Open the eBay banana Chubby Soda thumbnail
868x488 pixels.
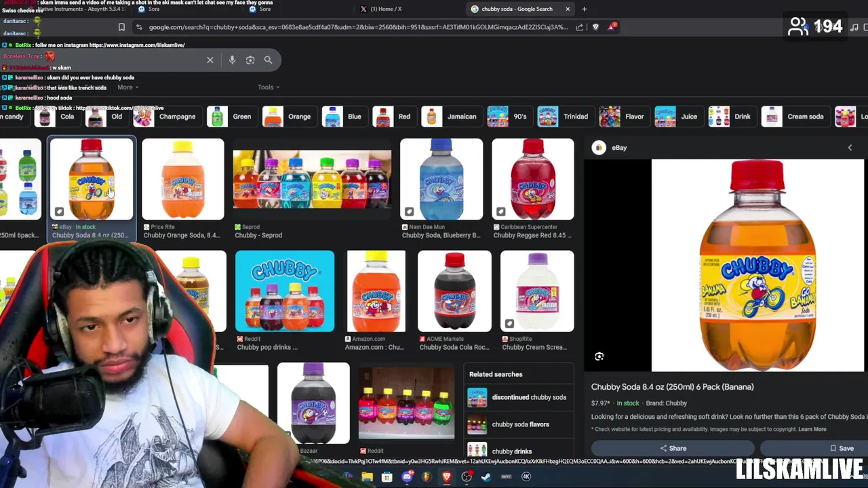click(92, 180)
